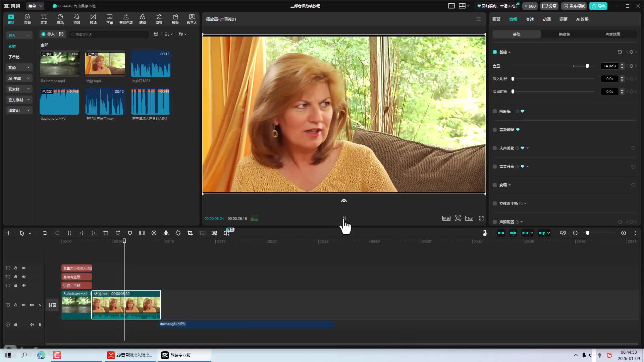The image size is (644, 362).
Task: Open the 菜单 dropdown in title bar
Action: click(x=35, y=6)
